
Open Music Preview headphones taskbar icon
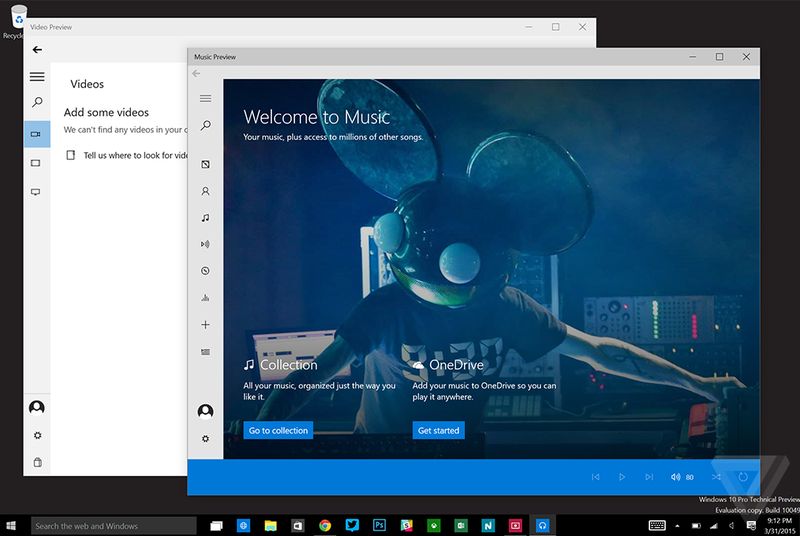point(542,525)
